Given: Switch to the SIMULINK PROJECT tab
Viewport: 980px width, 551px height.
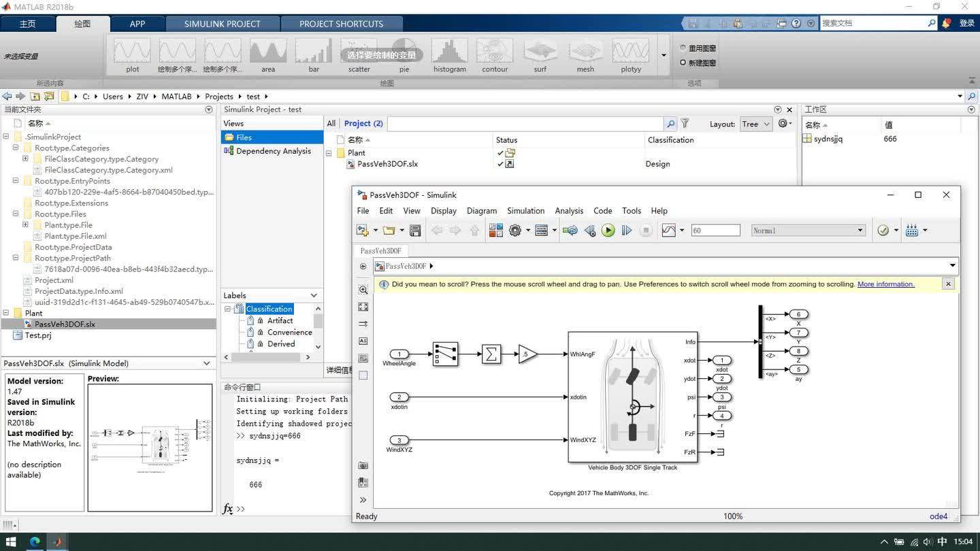Looking at the screenshot, I should point(222,24).
